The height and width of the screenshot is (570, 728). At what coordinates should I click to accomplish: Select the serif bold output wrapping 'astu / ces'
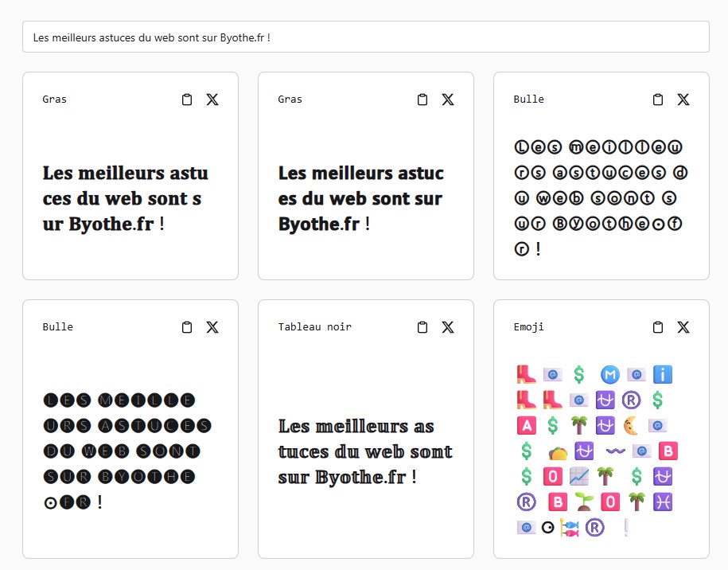[x=126, y=198]
